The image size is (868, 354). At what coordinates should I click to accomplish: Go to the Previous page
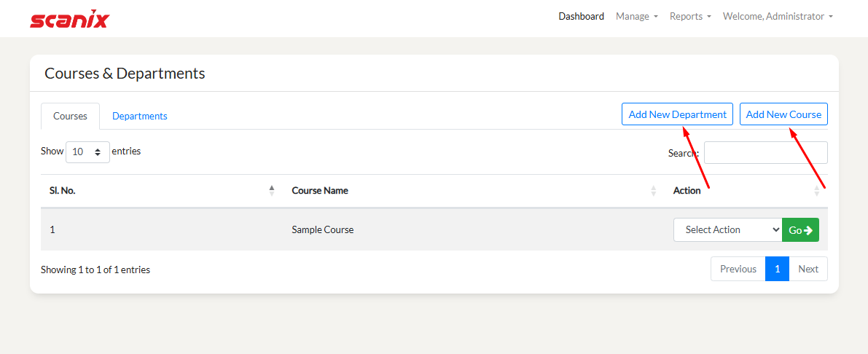click(x=738, y=269)
